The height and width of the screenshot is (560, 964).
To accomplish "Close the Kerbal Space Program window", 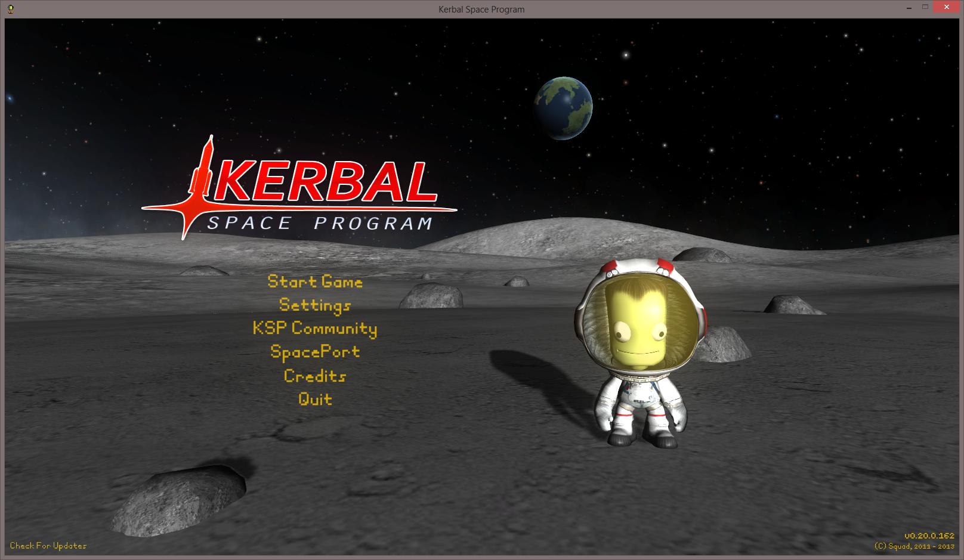I will pos(947,7).
